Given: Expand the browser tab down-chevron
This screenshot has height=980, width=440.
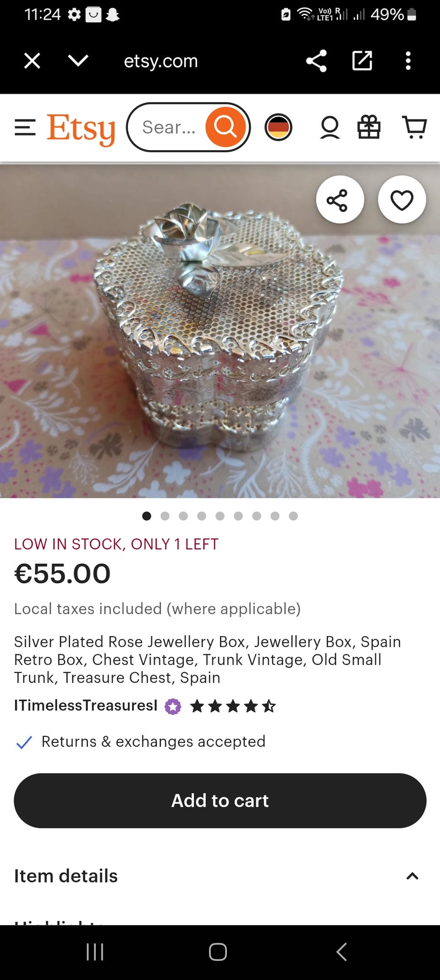Looking at the screenshot, I should 78,60.
